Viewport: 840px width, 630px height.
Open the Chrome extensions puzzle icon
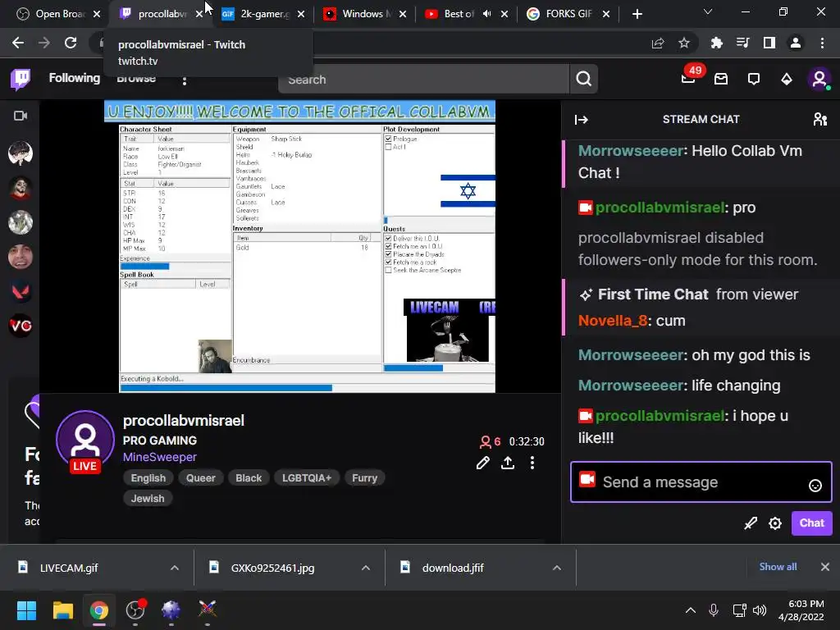click(x=717, y=43)
